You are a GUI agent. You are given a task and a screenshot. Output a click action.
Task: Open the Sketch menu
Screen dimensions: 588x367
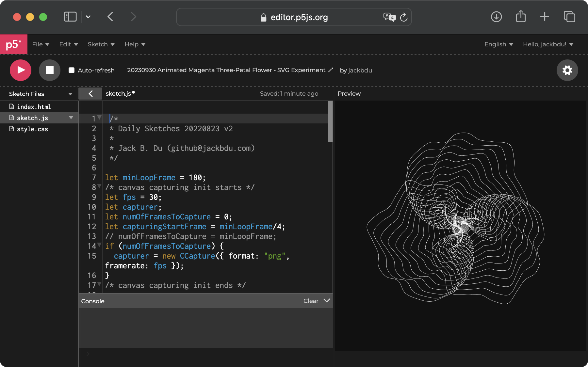click(x=101, y=44)
